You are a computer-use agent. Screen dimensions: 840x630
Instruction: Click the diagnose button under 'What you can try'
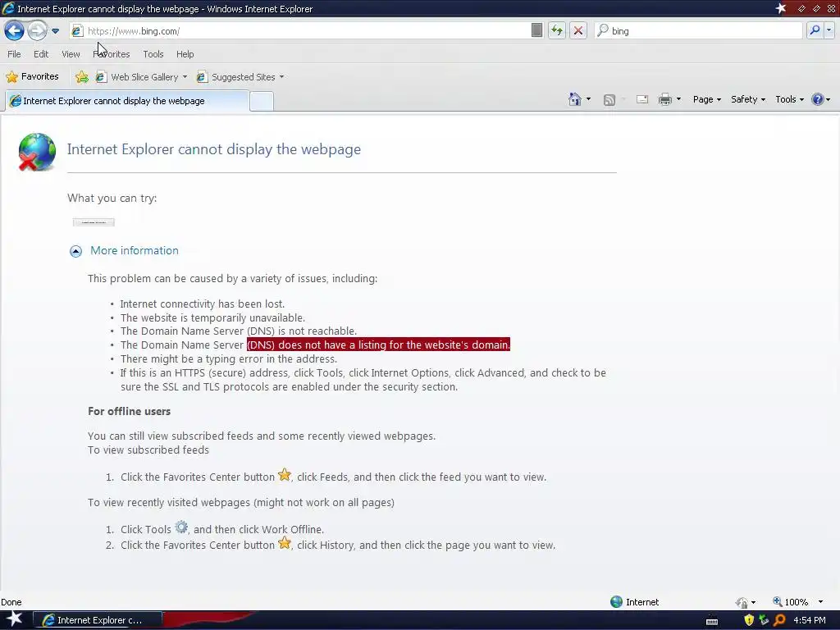pos(94,221)
